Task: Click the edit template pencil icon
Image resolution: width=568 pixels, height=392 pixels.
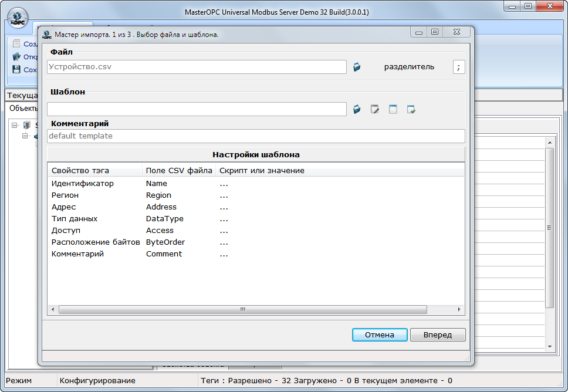Action: click(x=375, y=109)
